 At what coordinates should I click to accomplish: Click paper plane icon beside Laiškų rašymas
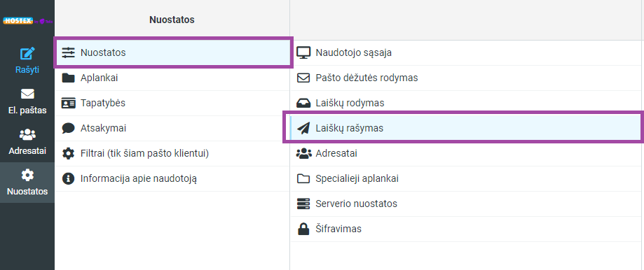click(303, 128)
